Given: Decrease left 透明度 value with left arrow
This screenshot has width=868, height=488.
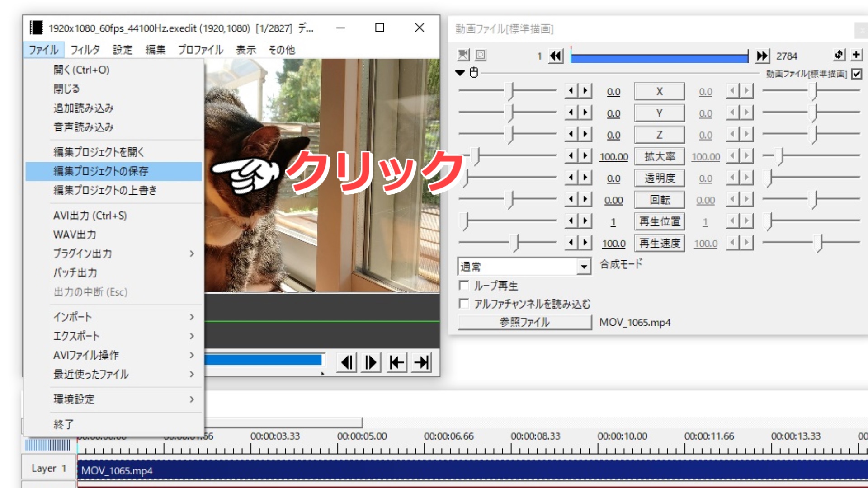Looking at the screenshot, I should pyautogui.click(x=571, y=178).
